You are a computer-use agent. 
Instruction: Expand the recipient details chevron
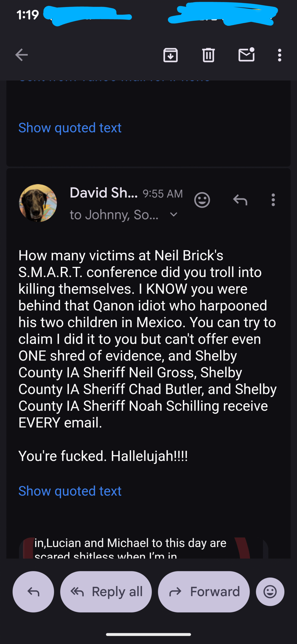tap(174, 215)
